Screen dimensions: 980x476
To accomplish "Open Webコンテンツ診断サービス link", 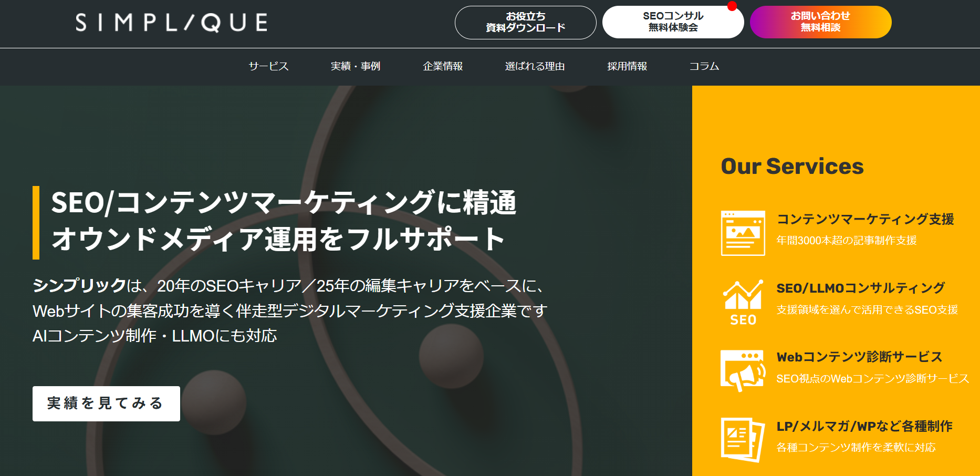I will click(859, 357).
